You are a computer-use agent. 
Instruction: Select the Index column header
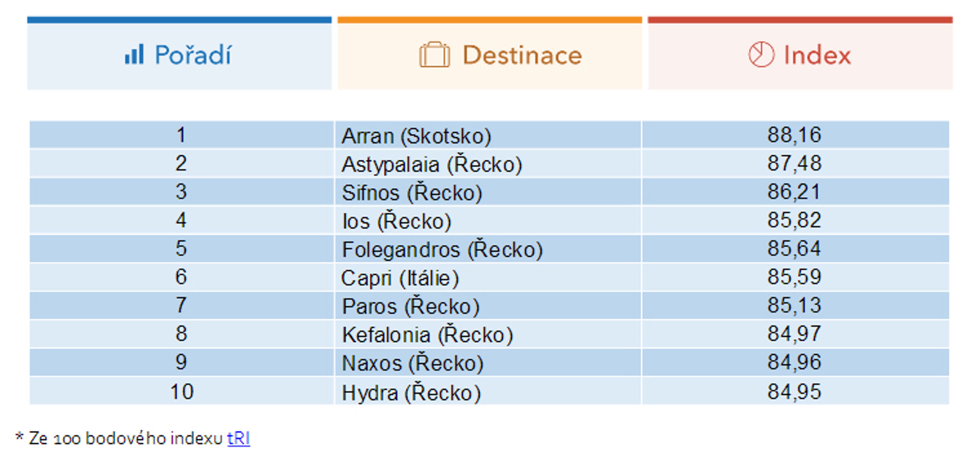tap(800, 53)
